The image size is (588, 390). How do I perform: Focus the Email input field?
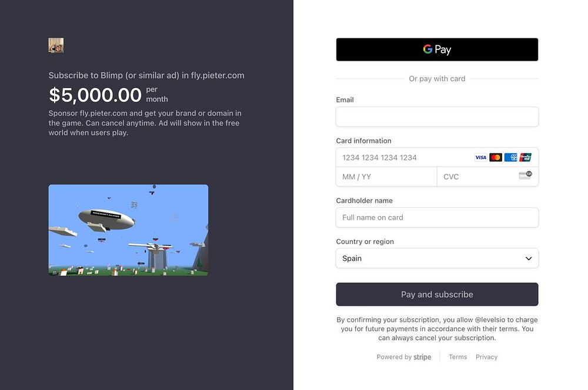tap(437, 117)
